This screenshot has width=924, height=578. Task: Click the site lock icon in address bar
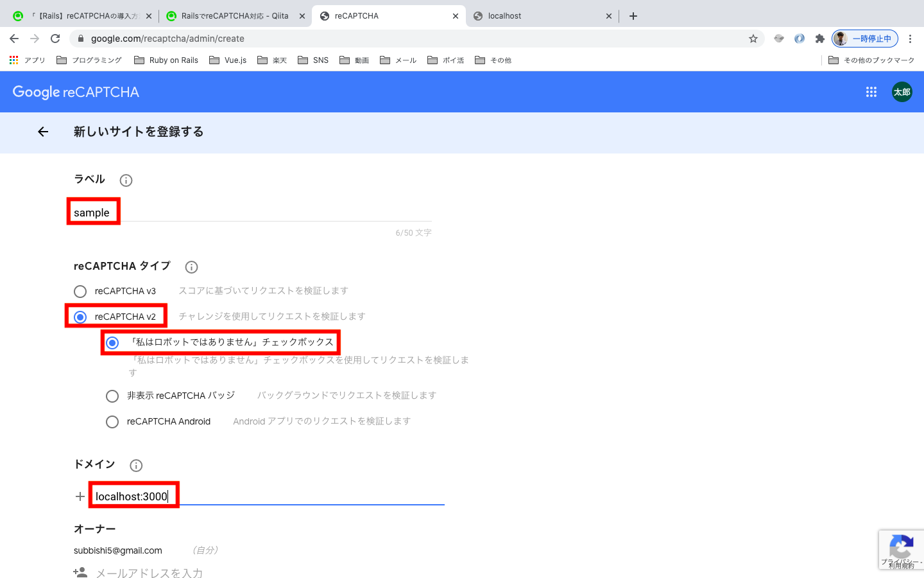tap(81, 39)
